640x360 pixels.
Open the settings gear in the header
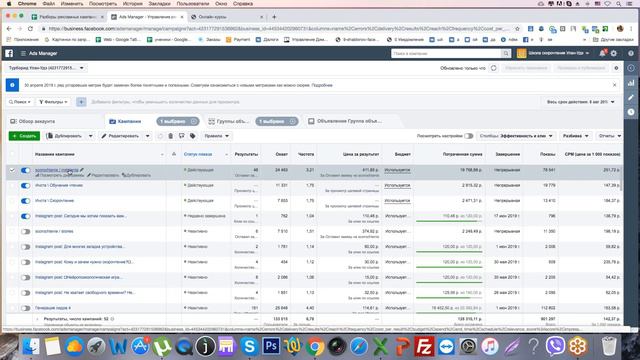[x=614, y=53]
